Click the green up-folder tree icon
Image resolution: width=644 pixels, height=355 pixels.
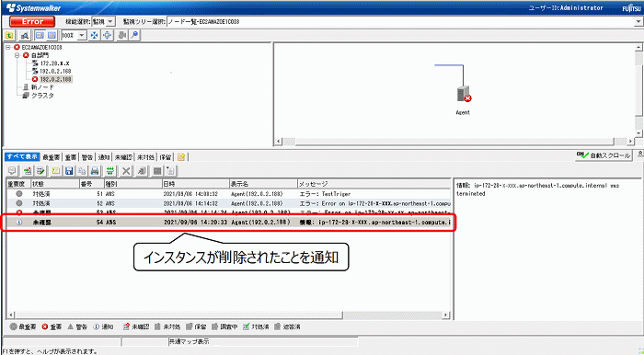click(x=9, y=35)
